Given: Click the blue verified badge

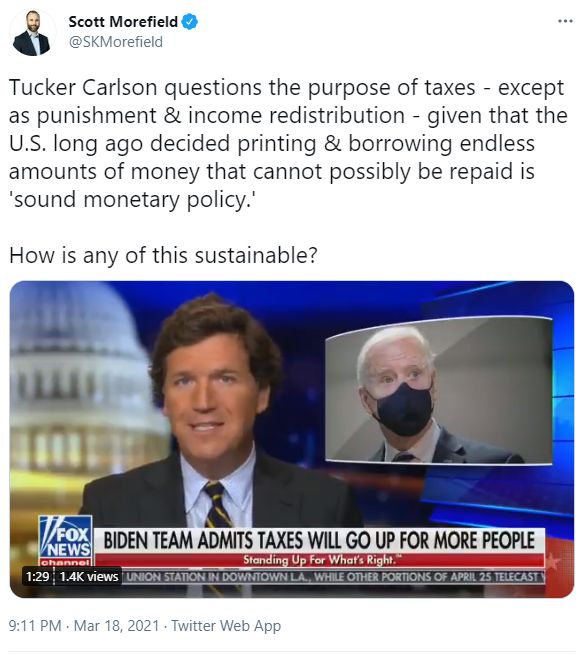Looking at the screenshot, I should [190, 21].
